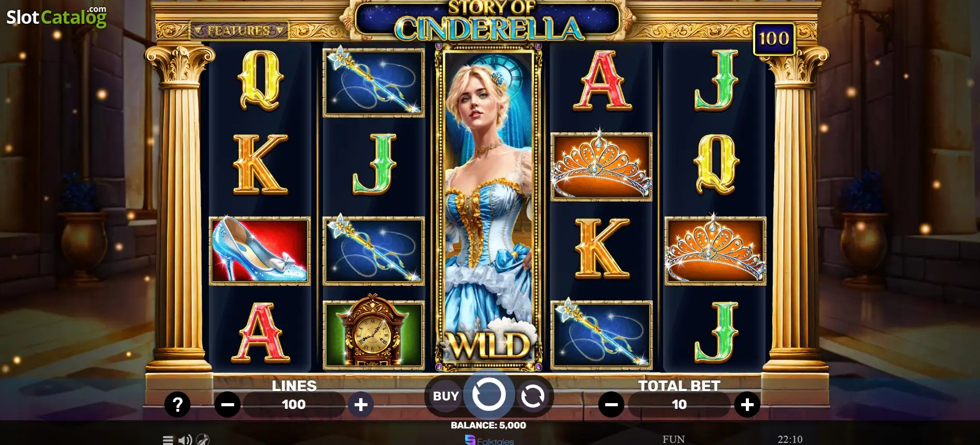Expand the FEATURES dropdown
980x445 pixels.
[x=239, y=30]
